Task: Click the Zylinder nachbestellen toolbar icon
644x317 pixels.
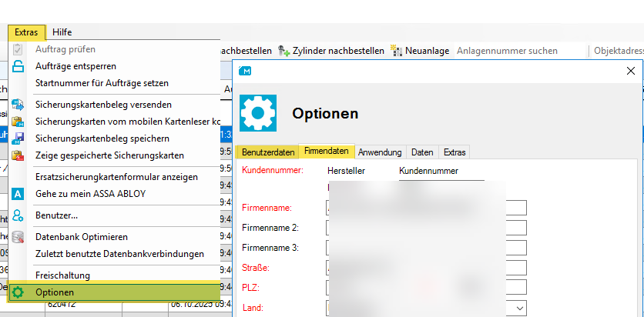Action: tap(283, 51)
